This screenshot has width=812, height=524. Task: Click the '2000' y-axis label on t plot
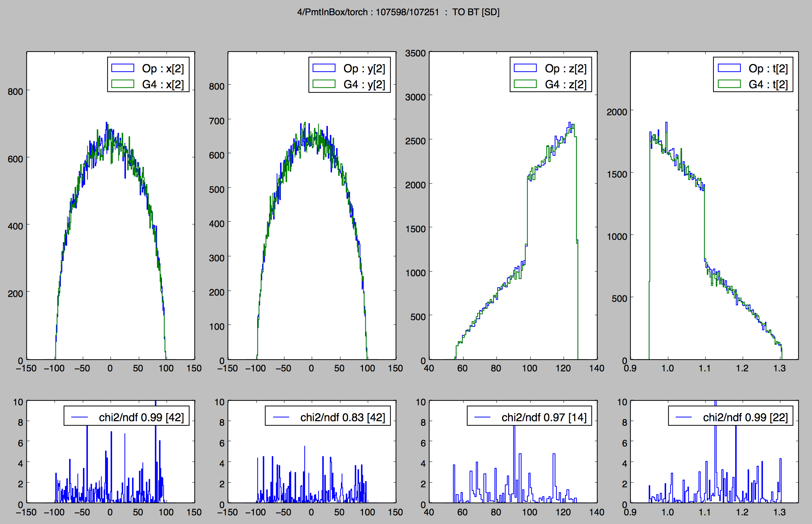617,112
